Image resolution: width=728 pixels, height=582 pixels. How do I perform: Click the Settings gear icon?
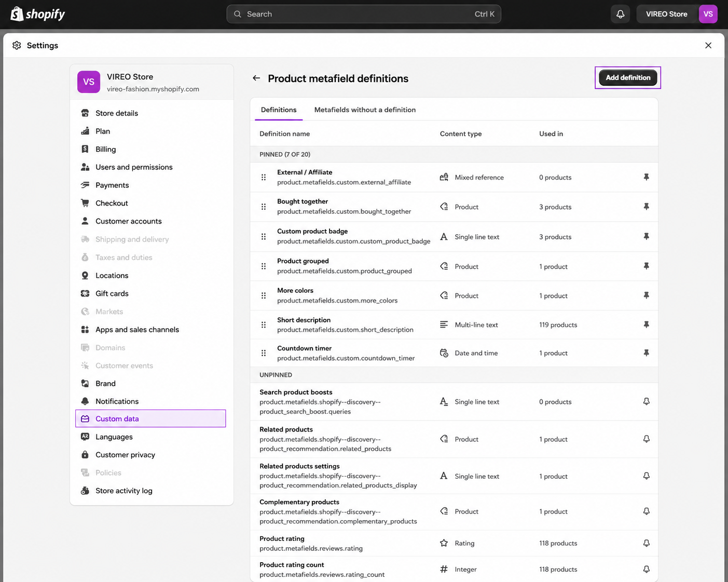[x=17, y=46]
